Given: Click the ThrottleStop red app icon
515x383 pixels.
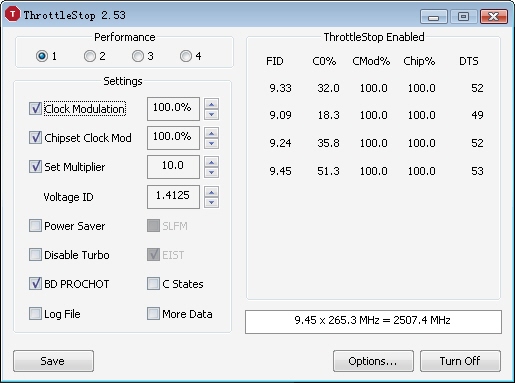Looking at the screenshot, I should pyautogui.click(x=13, y=14).
